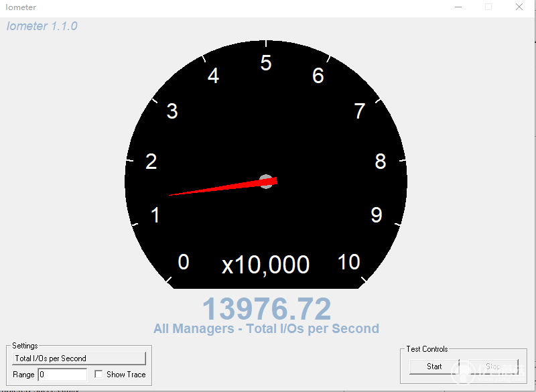Enable the Show Trace checkbox
This screenshot has height=392, width=536.
point(98,375)
